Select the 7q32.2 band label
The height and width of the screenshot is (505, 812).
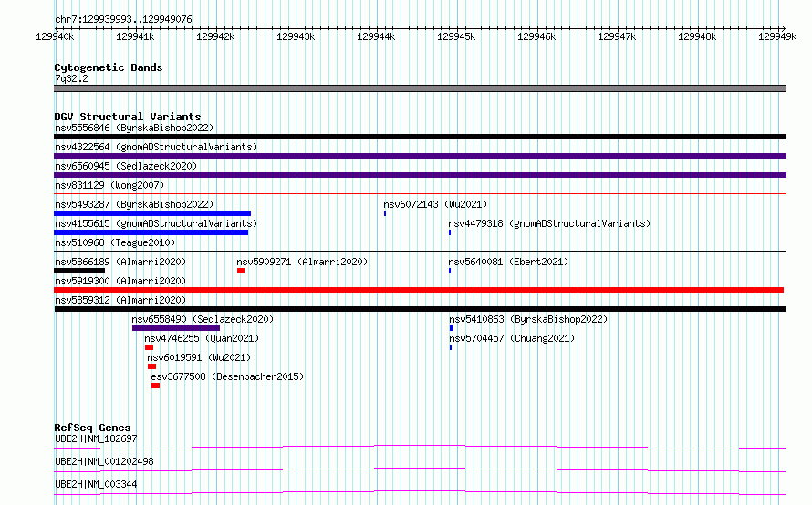[71, 78]
